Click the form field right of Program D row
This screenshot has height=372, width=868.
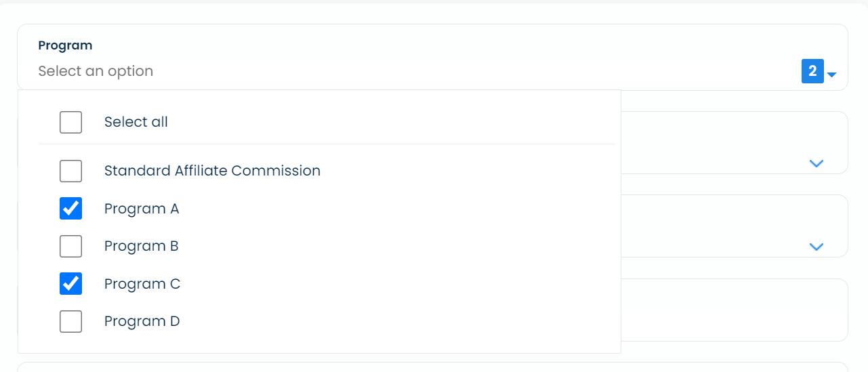tap(734, 310)
